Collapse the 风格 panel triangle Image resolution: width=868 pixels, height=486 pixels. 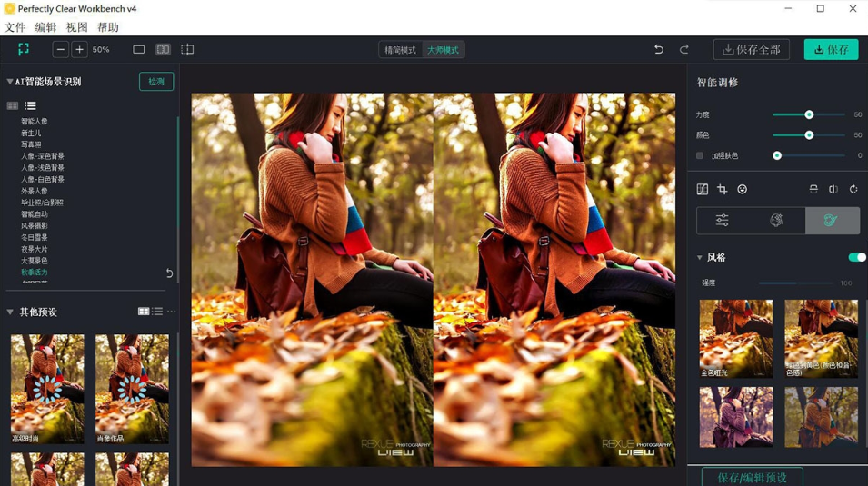[700, 258]
